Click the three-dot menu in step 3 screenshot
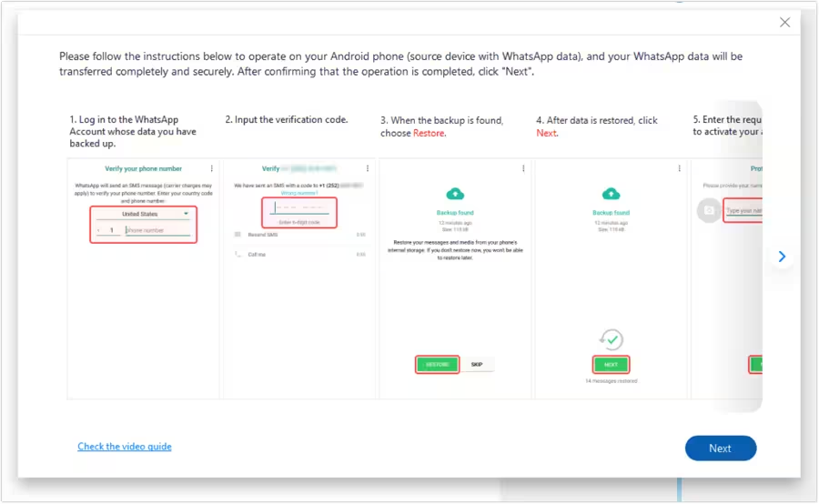This screenshot has width=819, height=504. click(x=523, y=168)
